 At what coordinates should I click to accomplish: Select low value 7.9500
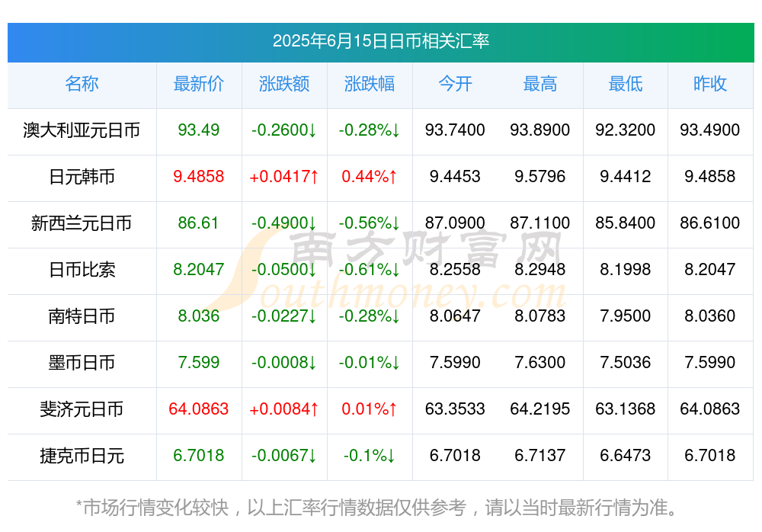tap(626, 316)
